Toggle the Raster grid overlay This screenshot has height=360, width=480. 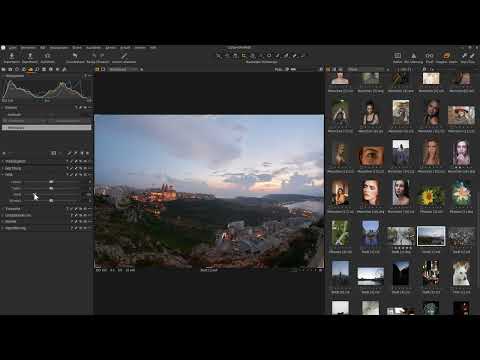point(398,56)
